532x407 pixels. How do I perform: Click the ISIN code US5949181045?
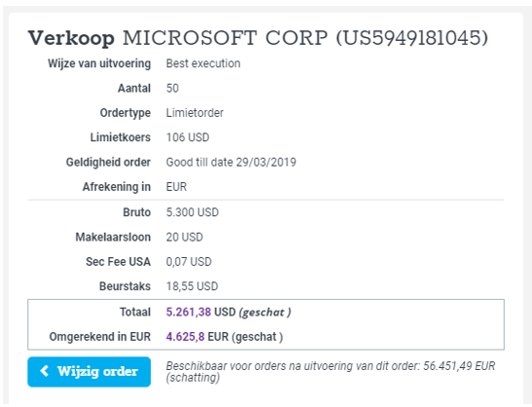412,37
